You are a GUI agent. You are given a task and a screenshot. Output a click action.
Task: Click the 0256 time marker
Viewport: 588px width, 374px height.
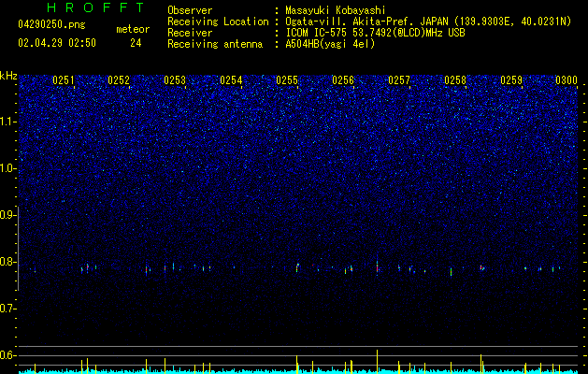[x=343, y=80]
